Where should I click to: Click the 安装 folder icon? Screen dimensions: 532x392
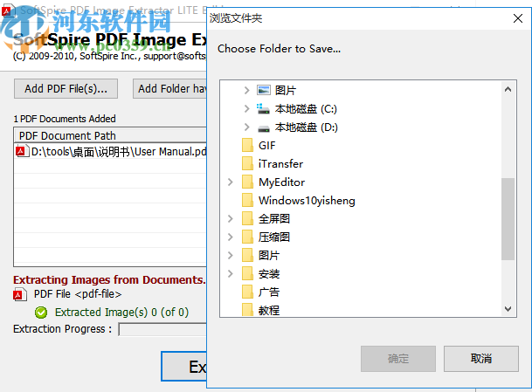click(248, 273)
